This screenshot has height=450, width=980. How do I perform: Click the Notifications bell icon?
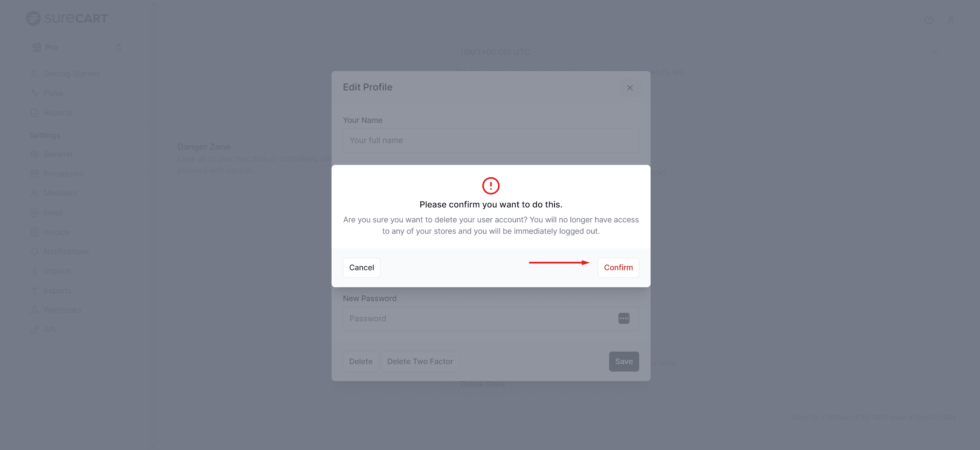point(35,252)
